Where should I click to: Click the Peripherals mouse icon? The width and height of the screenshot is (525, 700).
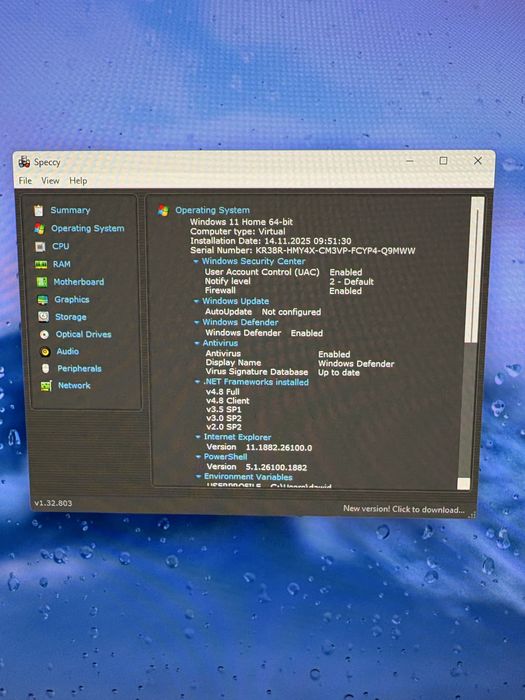click(46, 368)
